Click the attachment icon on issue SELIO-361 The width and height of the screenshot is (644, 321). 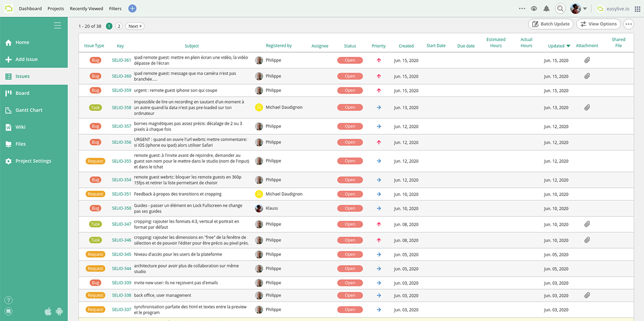pyautogui.click(x=587, y=60)
